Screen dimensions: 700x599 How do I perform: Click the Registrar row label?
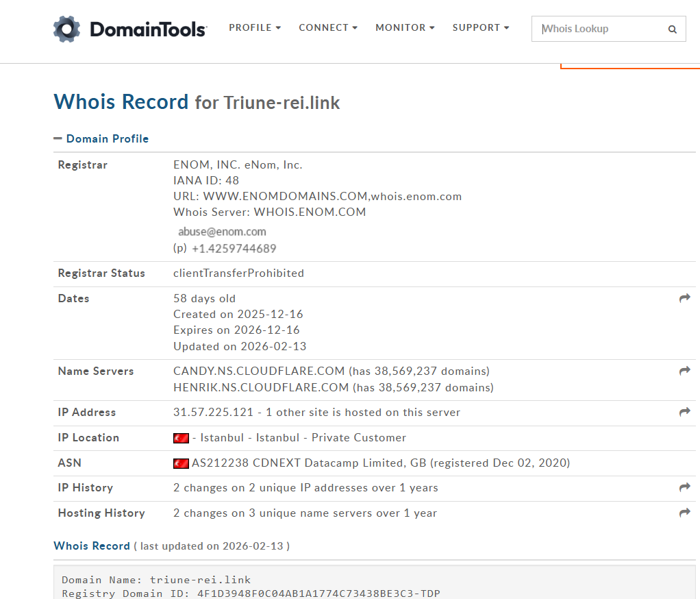click(83, 164)
